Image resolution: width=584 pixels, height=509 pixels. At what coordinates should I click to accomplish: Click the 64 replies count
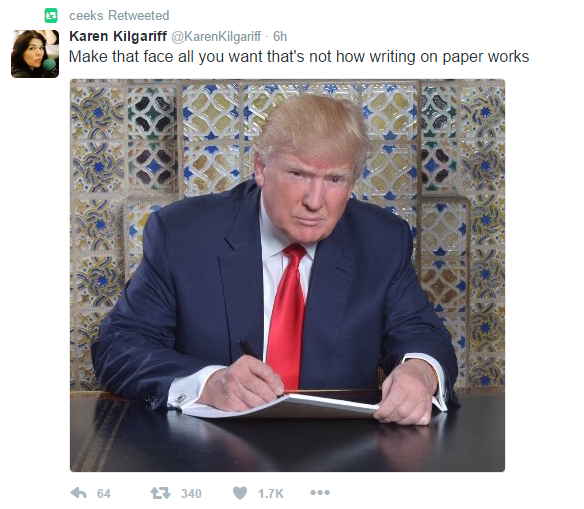click(x=104, y=494)
